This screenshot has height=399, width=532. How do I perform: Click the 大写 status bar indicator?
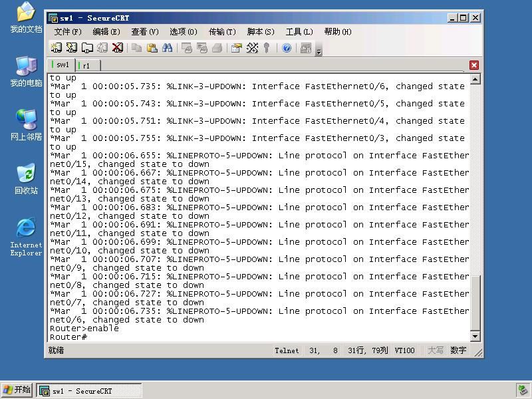click(436, 350)
